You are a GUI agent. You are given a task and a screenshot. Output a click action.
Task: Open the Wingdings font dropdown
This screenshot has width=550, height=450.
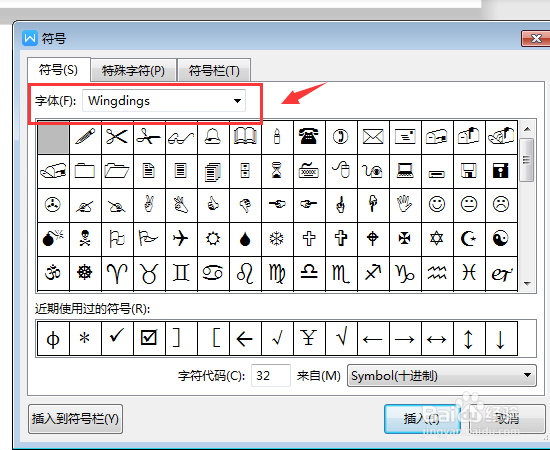pos(164,101)
